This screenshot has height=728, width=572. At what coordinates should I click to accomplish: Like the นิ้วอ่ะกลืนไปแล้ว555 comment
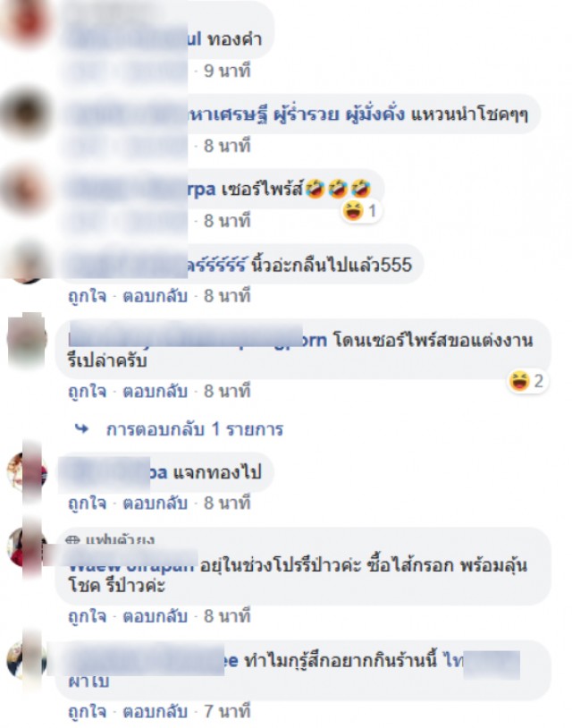(87, 296)
